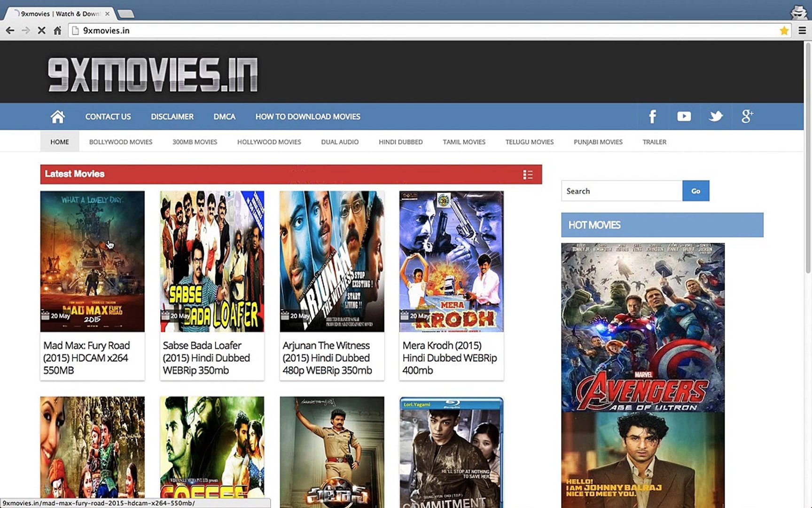Select the Telugu Movies category
Image resolution: width=812 pixels, height=508 pixels.
530,142
